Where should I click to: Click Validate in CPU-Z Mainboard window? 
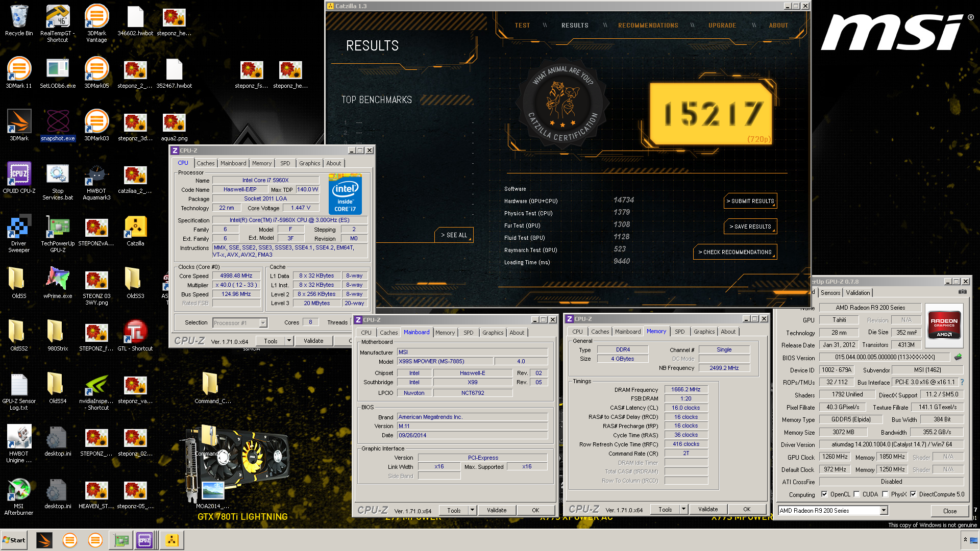[497, 510]
